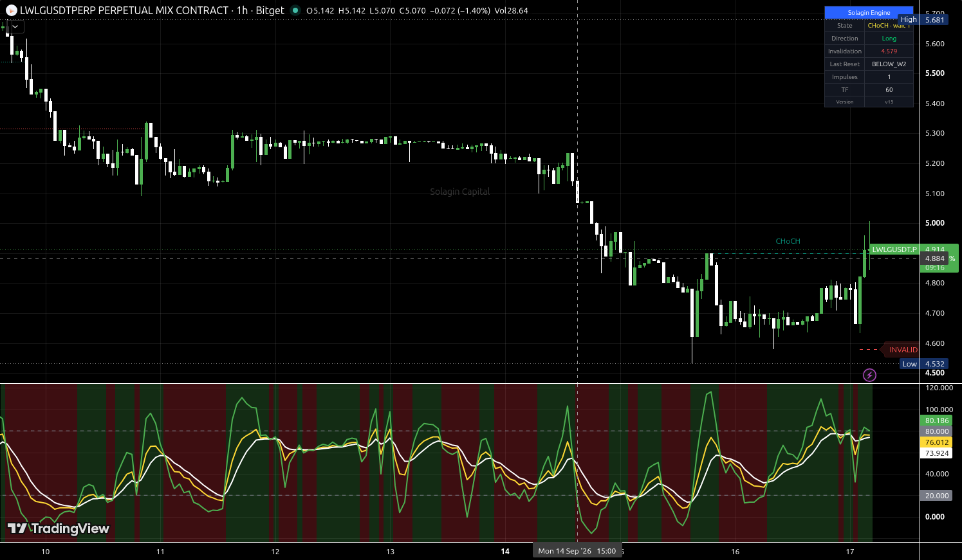Click the v15 version cell
This screenshot has width=962, height=560.
(x=889, y=102)
